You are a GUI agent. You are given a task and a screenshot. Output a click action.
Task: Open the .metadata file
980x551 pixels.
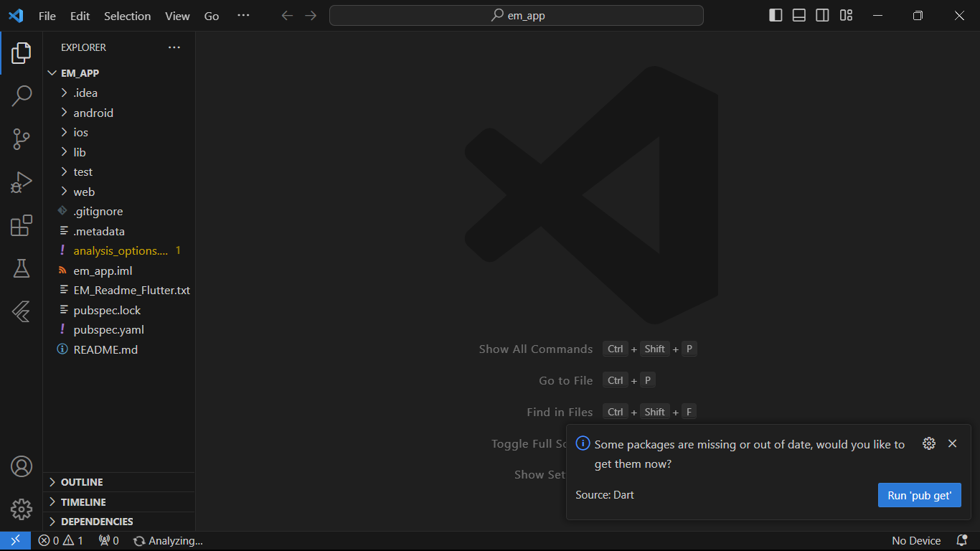pos(119,231)
